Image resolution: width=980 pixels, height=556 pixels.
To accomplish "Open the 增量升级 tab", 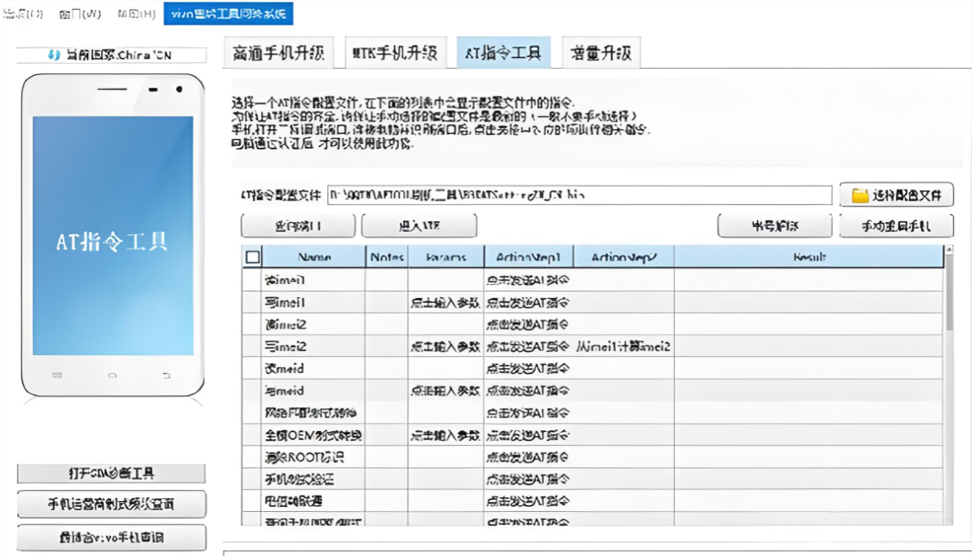I will coord(601,52).
